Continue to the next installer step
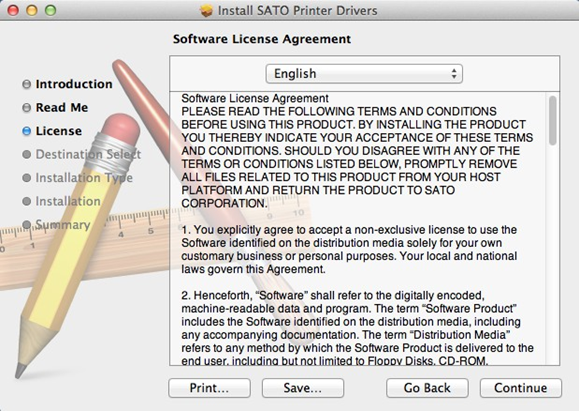The height and width of the screenshot is (411, 579). 521,388
